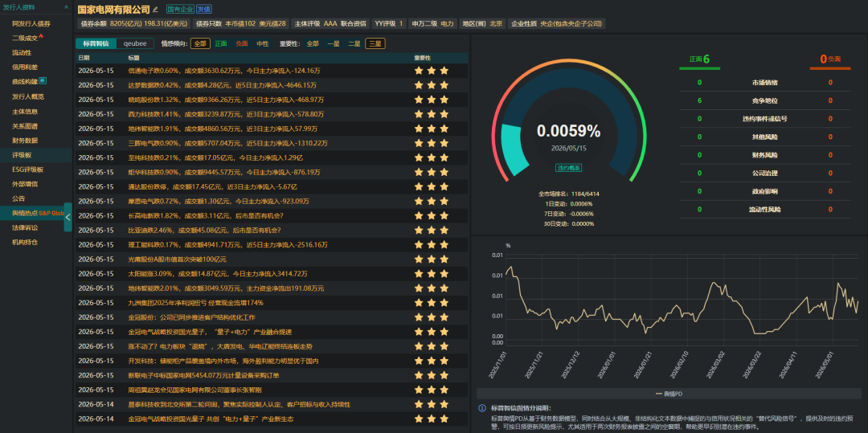Click the star rating on the 比亚迪跌2.46% row

coord(432,230)
